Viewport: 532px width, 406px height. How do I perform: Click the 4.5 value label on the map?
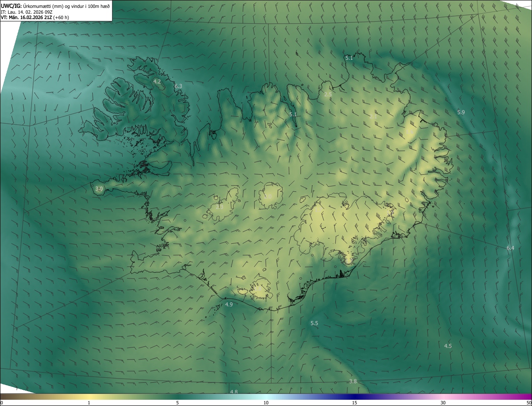pos(448,346)
